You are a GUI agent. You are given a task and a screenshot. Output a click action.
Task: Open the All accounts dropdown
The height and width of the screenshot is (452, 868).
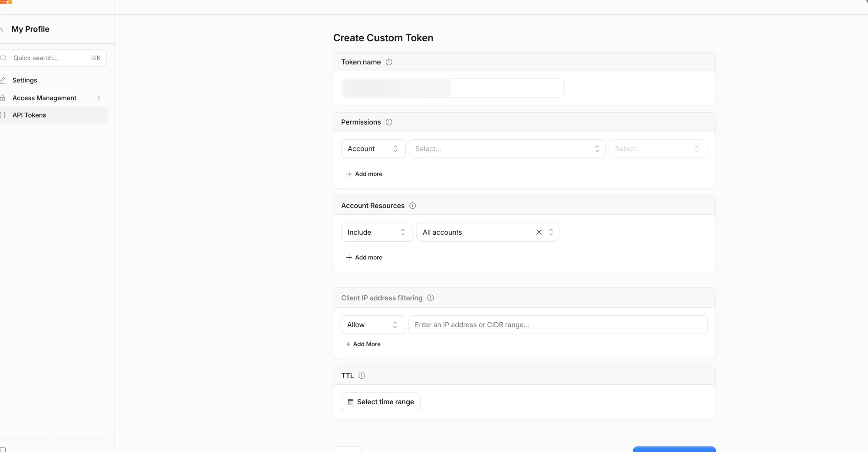pos(488,233)
